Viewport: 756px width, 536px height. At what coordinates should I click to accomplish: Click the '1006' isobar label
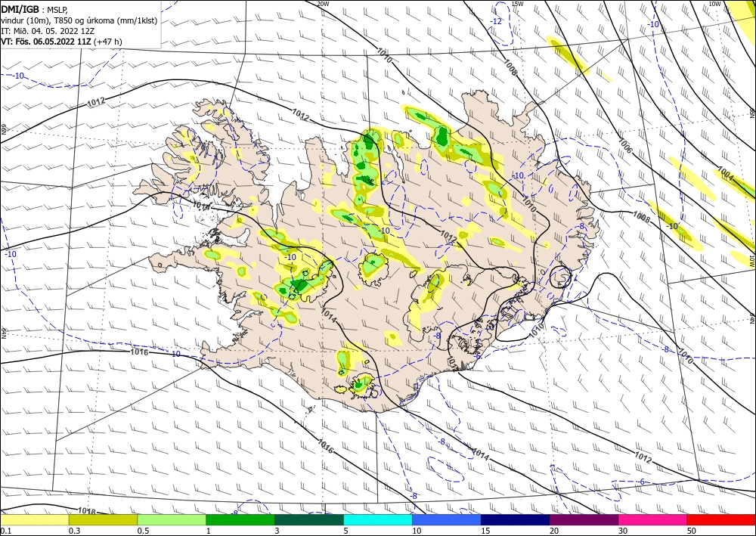[x=625, y=146]
